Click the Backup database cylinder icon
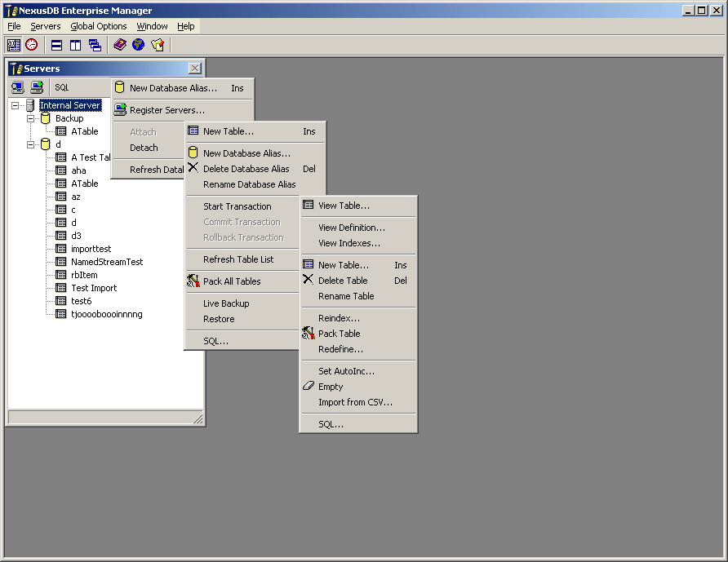Image resolution: width=728 pixels, height=562 pixels. [x=46, y=118]
